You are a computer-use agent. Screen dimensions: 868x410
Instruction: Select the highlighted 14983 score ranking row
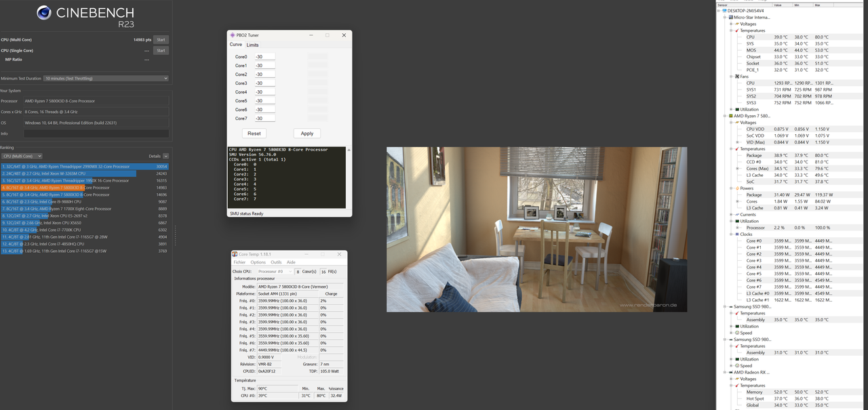pos(85,188)
